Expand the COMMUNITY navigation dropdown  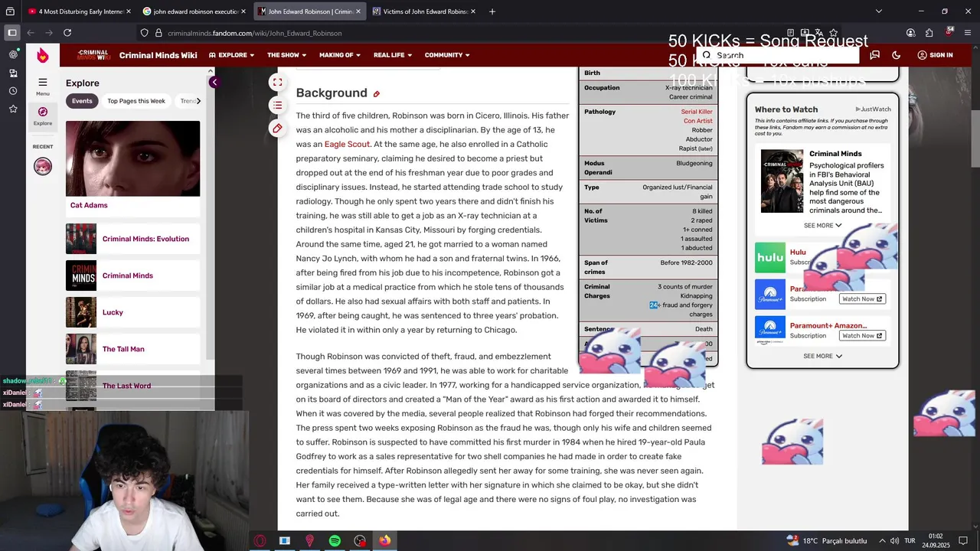pyautogui.click(x=447, y=55)
